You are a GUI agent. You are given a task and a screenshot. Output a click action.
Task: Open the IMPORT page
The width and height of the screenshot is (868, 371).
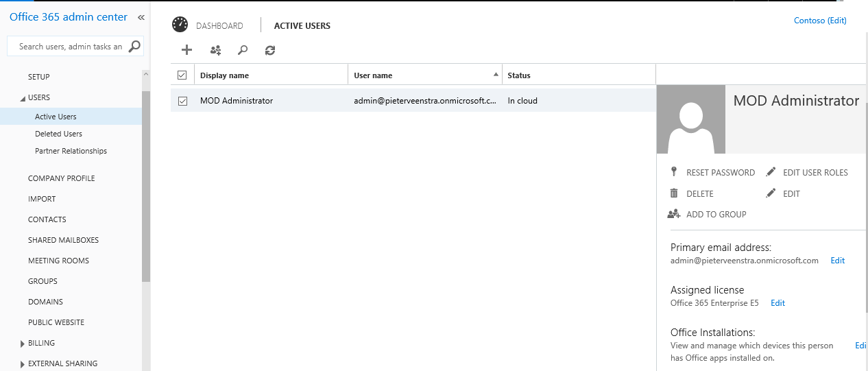coord(42,199)
